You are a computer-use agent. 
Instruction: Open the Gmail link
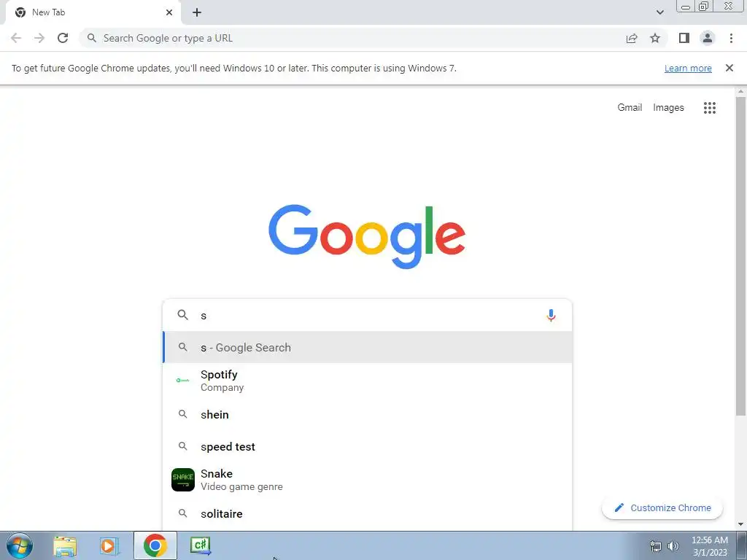click(x=630, y=108)
